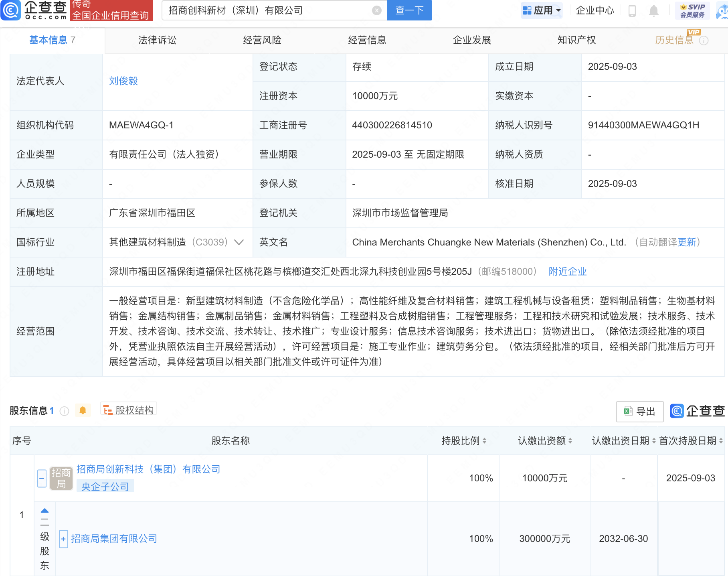The width and height of the screenshot is (728, 576).
Task: Switch to 法律诉讼 tab
Action: (157, 40)
